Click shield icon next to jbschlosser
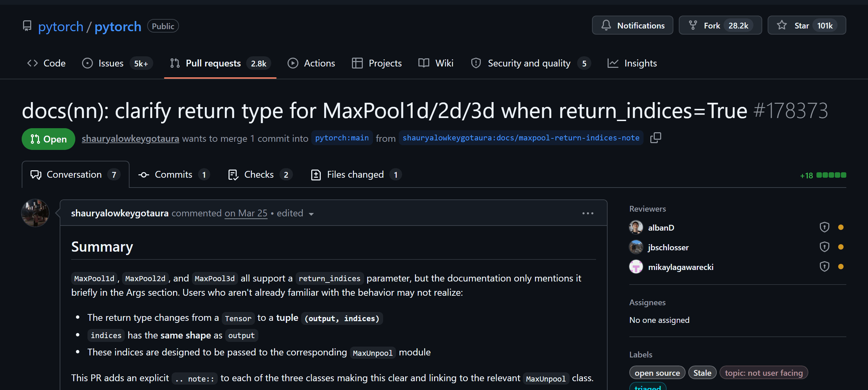The image size is (868, 390). tap(824, 247)
